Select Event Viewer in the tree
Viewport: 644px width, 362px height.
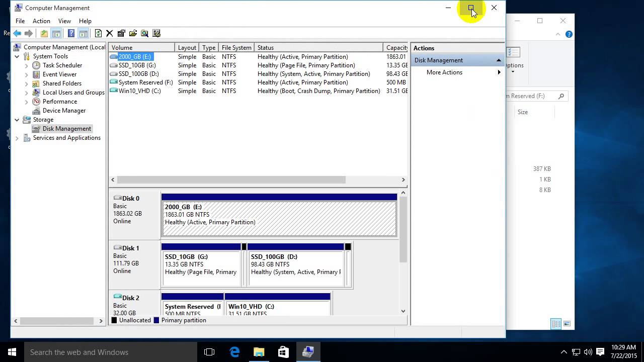coord(59,74)
